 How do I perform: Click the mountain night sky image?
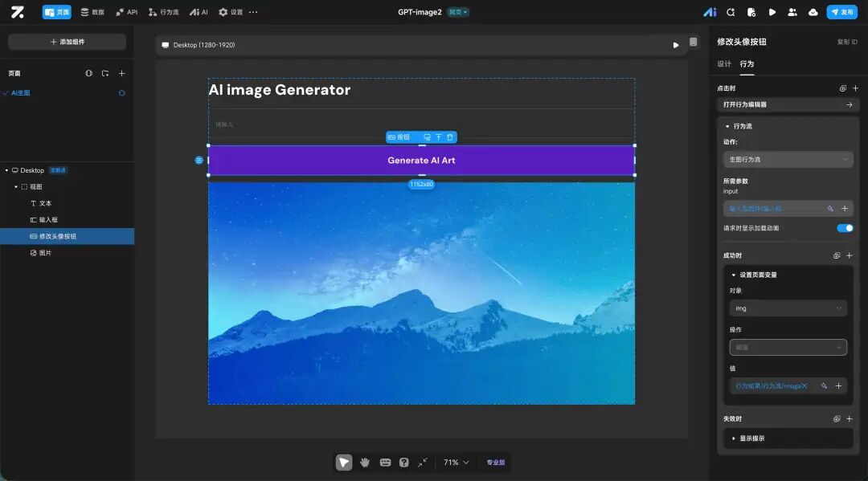click(x=421, y=293)
